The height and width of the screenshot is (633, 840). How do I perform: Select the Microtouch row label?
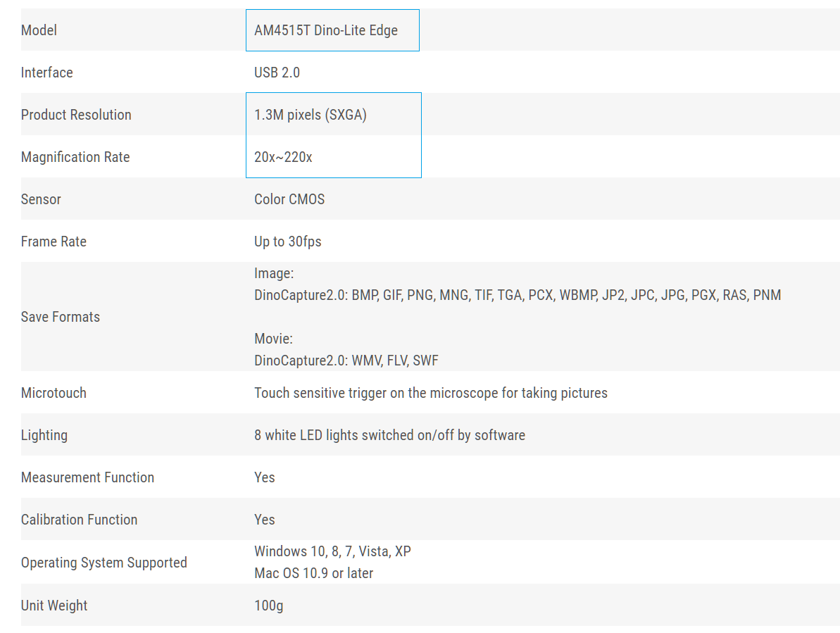54,393
